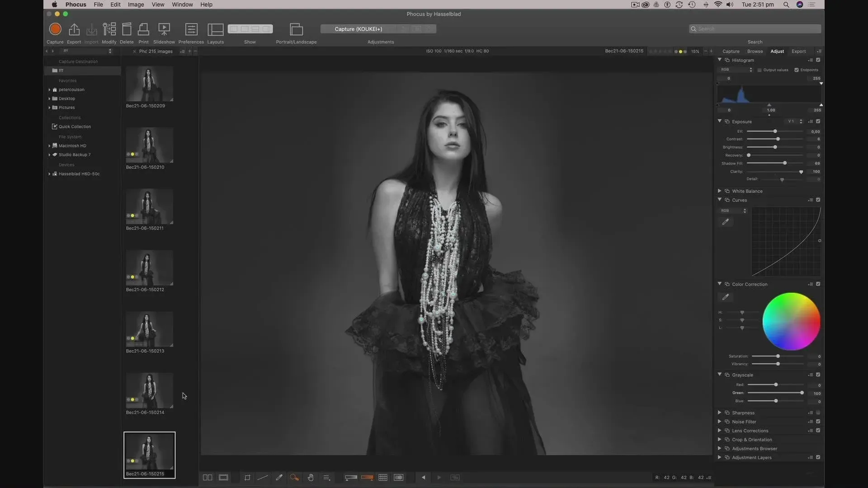
Task: Select the Zoom magnifier tool
Action: [x=294, y=478]
